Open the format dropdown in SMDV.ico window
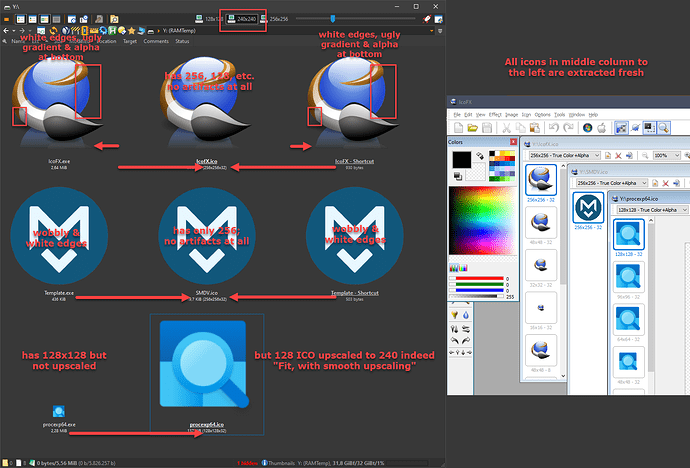 point(611,183)
